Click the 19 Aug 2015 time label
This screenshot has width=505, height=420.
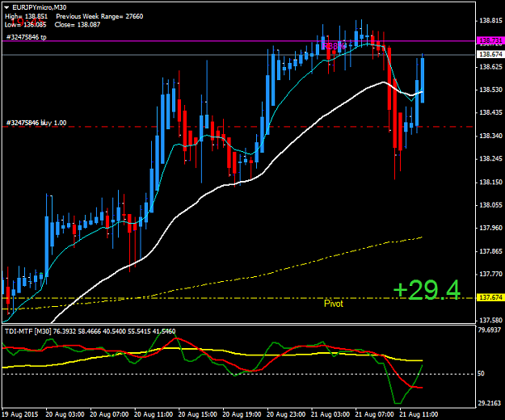tap(20, 414)
